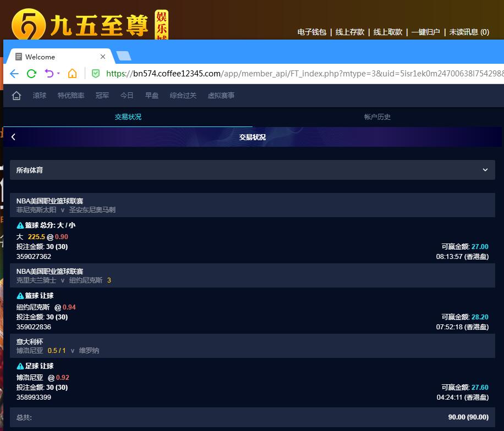
Task: Expand the 所有体育 sports dropdown
Action: pos(485,170)
